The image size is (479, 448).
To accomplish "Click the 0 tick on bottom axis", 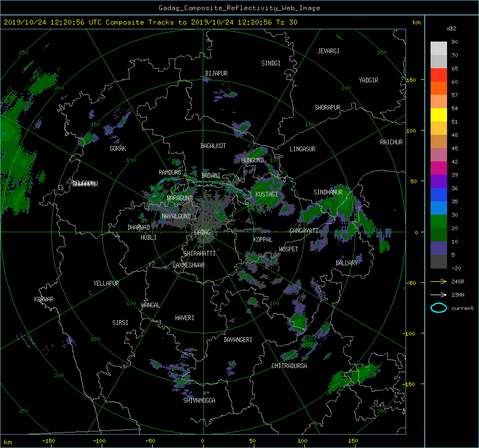I will tap(202, 441).
